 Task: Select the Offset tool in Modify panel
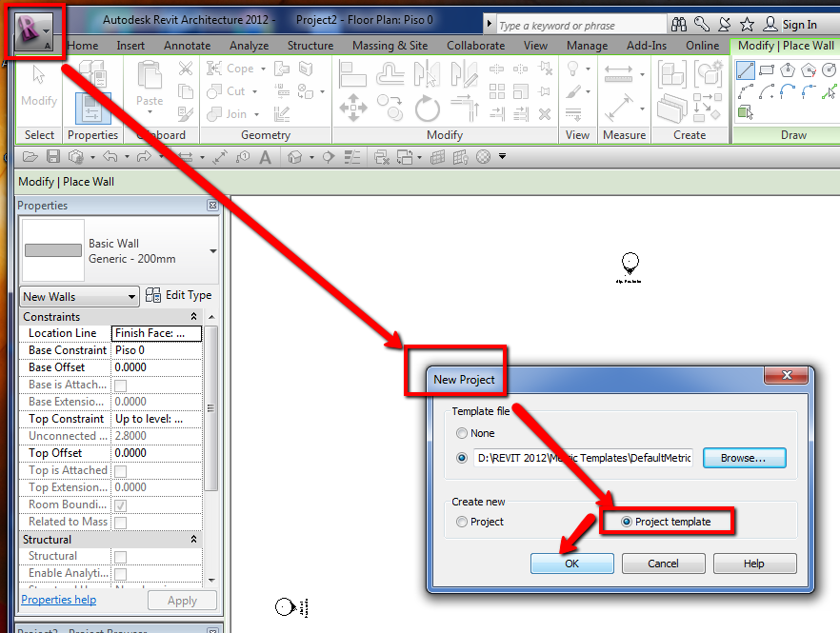[390, 74]
